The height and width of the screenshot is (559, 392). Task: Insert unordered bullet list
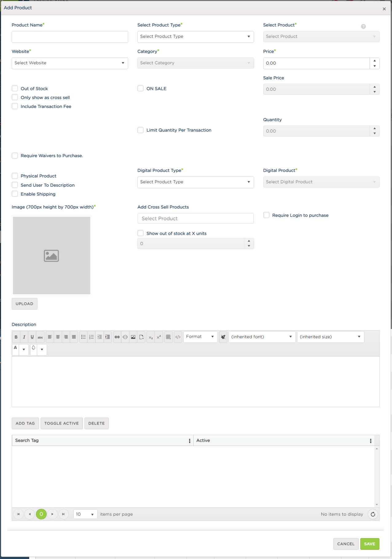83,337
